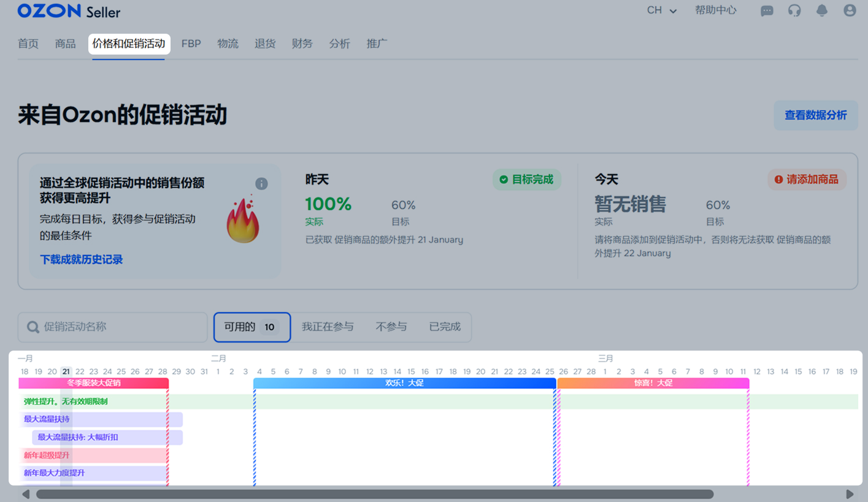Open the 帮助中心 help center
This screenshot has height=502, width=868.
pyautogui.click(x=715, y=10)
